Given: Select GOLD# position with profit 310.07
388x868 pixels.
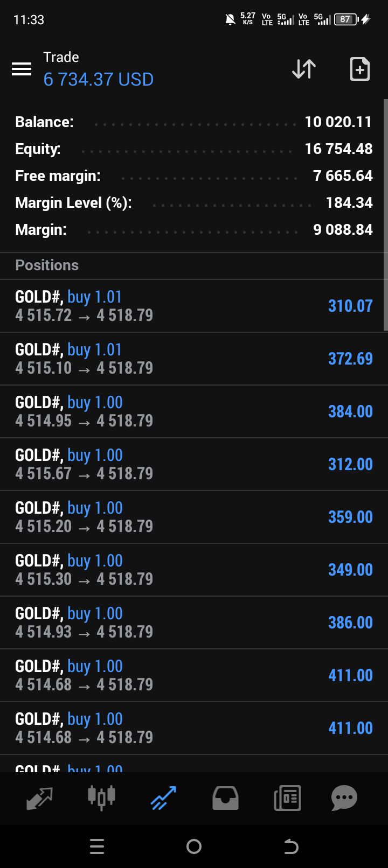Looking at the screenshot, I should 194,306.
